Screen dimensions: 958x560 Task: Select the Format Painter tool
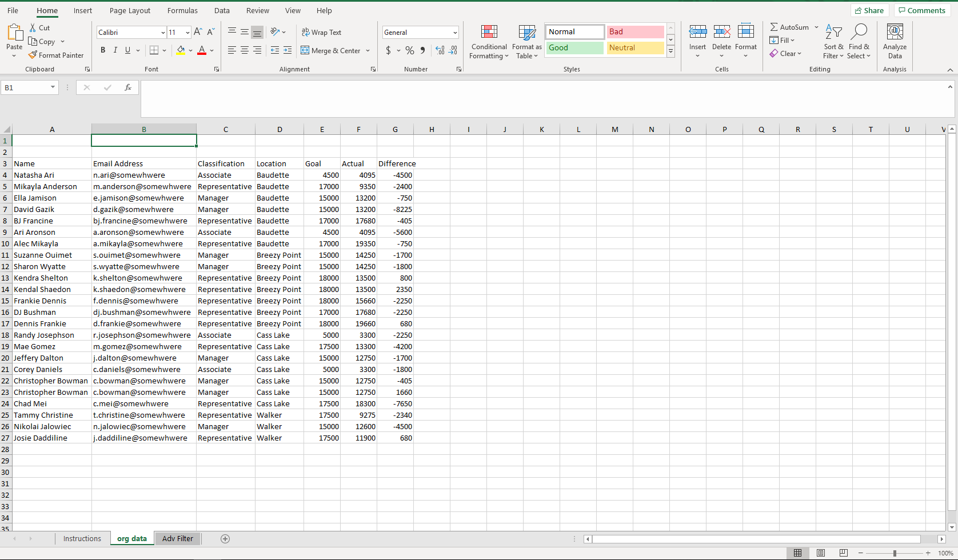pos(56,55)
